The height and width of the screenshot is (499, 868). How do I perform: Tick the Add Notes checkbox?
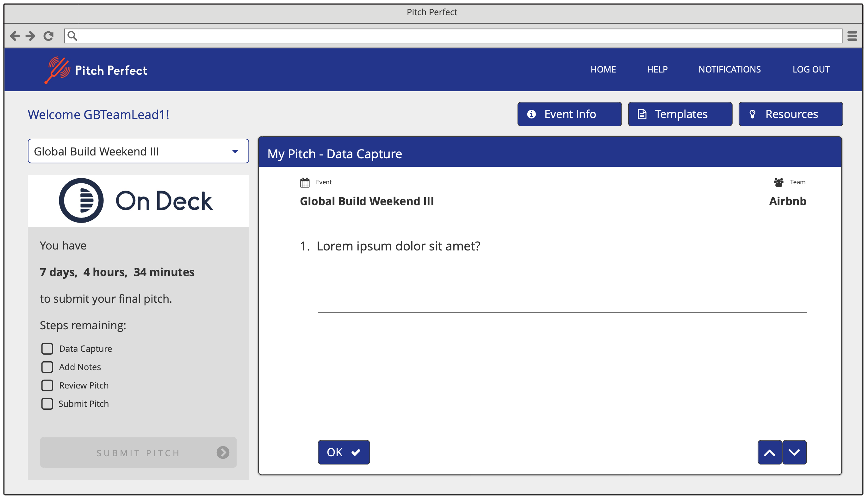pyautogui.click(x=47, y=367)
